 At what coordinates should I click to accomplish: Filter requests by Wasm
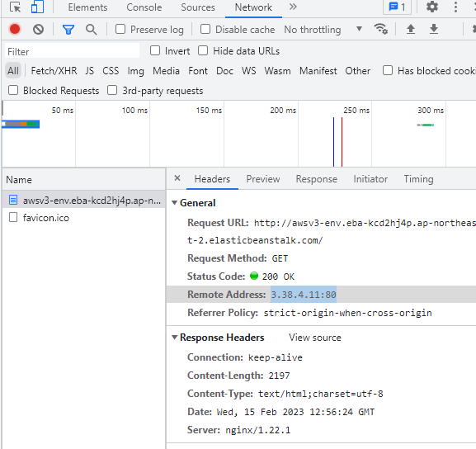tap(277, 71)
